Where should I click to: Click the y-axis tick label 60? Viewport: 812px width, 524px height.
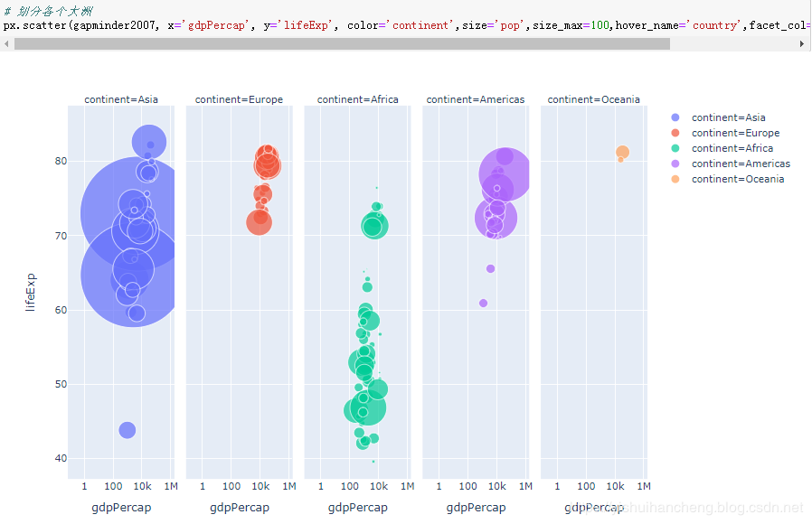pyautogui.click(x=61, y=310)
